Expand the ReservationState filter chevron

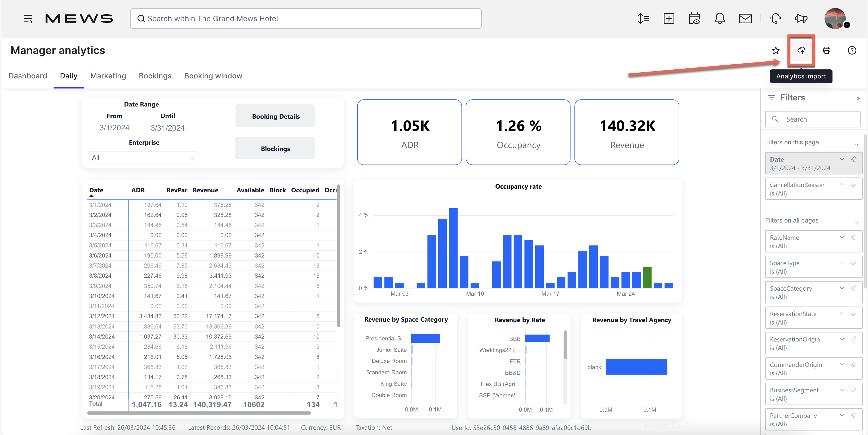click(842, 313)
